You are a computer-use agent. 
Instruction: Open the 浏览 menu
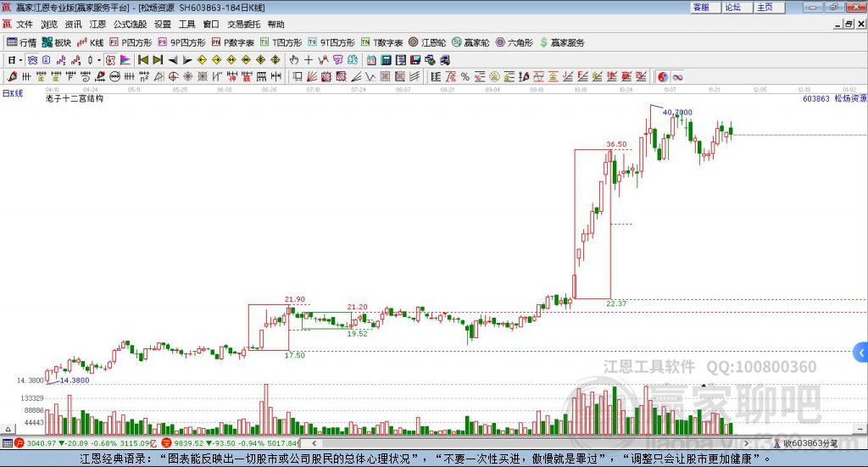click(x=48, y=25)
